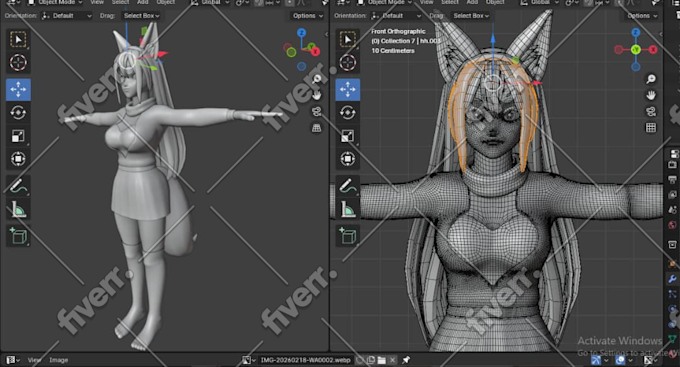Click the IMG-20260218-WA0002.webp name field
Screen dimensions: 680x367
pyautogui.click(x=305, y=360)
